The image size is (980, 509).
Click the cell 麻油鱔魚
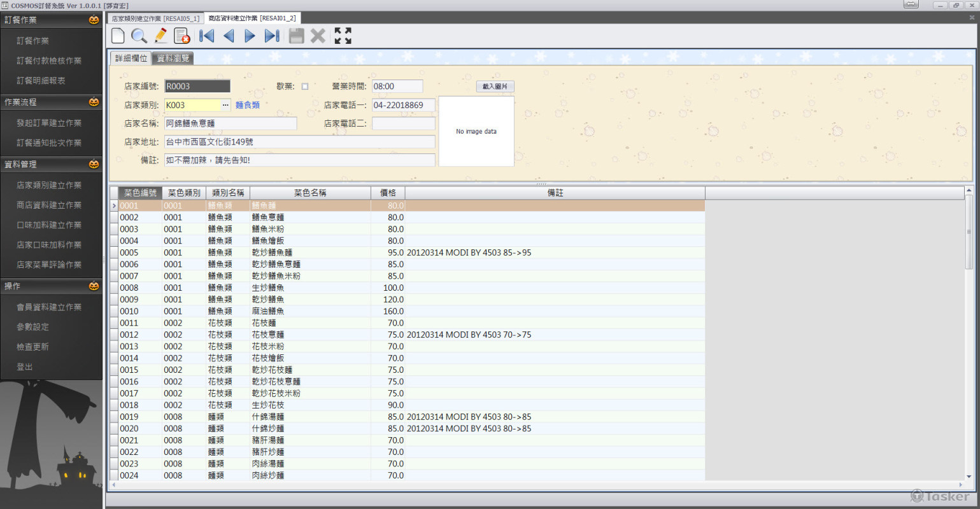[311, 311]
